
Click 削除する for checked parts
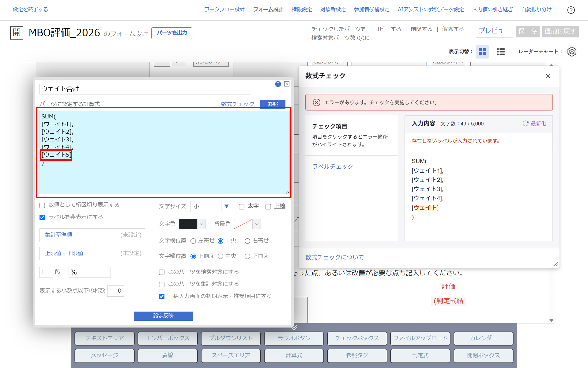(422, 29)
